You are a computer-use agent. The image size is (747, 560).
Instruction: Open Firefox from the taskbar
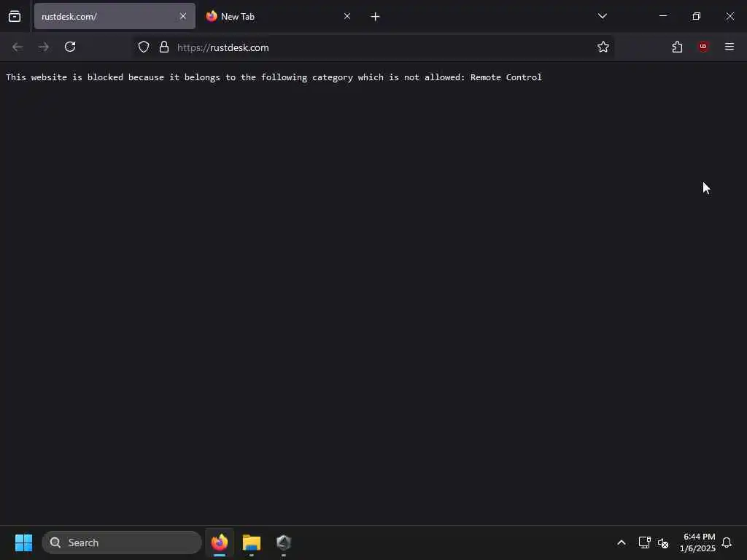click(x=220, y=542)
